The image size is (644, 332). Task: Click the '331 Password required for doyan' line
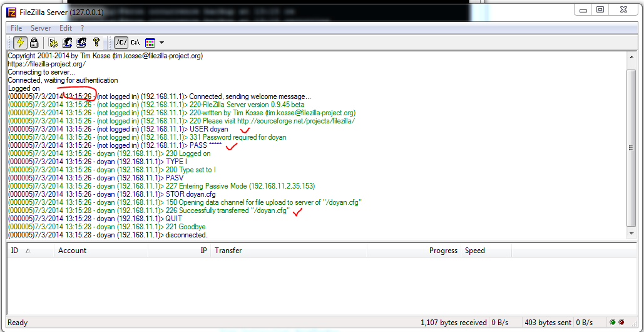147,137
